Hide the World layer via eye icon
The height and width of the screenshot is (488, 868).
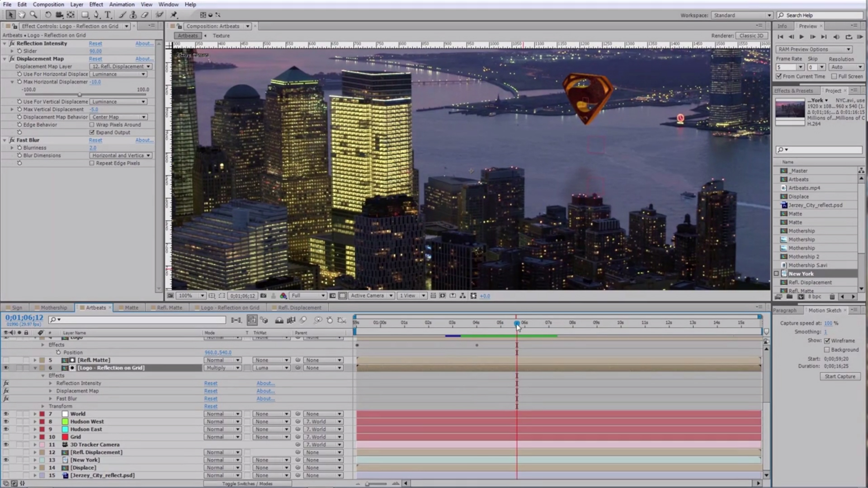coord(6,414)
